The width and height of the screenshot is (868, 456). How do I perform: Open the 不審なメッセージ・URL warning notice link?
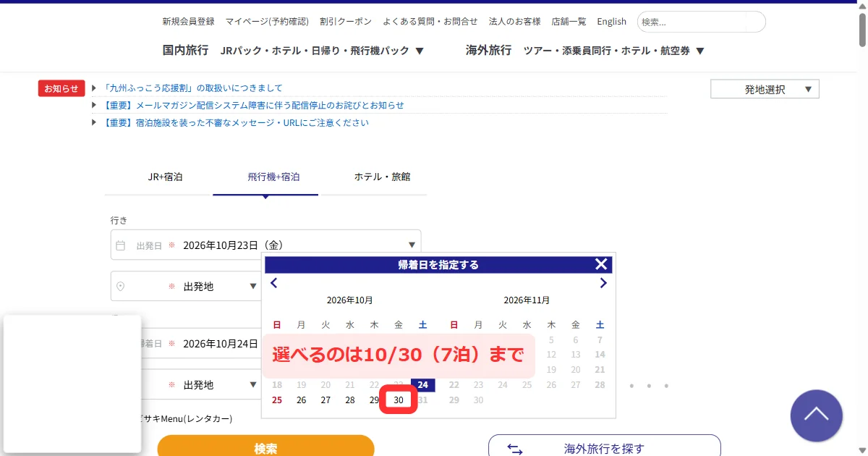(x=236, y=122)
